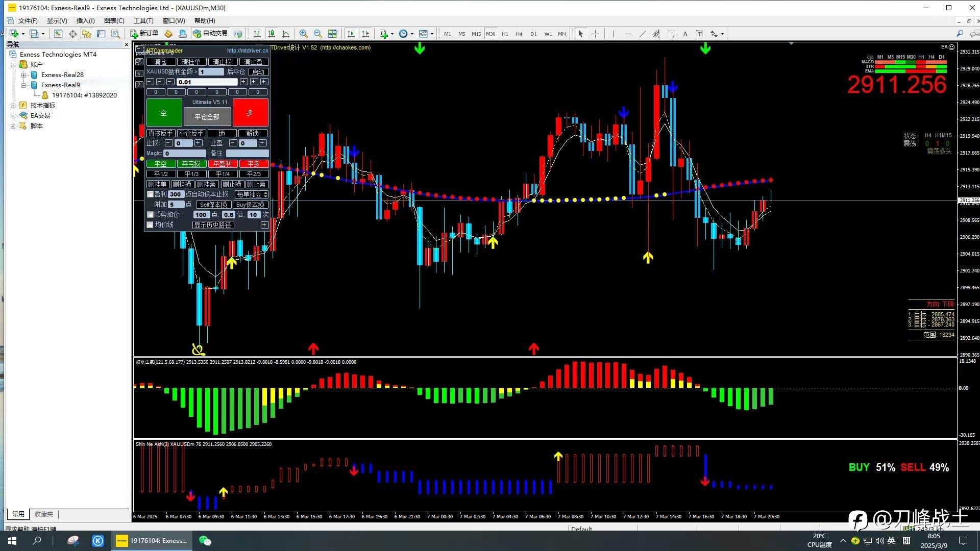Screen dimensions: 980x551
Task: Toggle auto scroll chart icon
Action: pos(351,34)
